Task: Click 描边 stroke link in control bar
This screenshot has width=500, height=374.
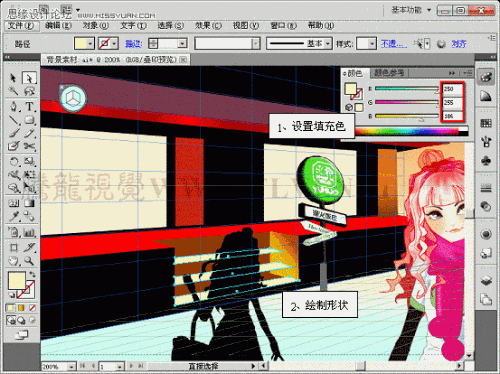Action: [133, 44]
